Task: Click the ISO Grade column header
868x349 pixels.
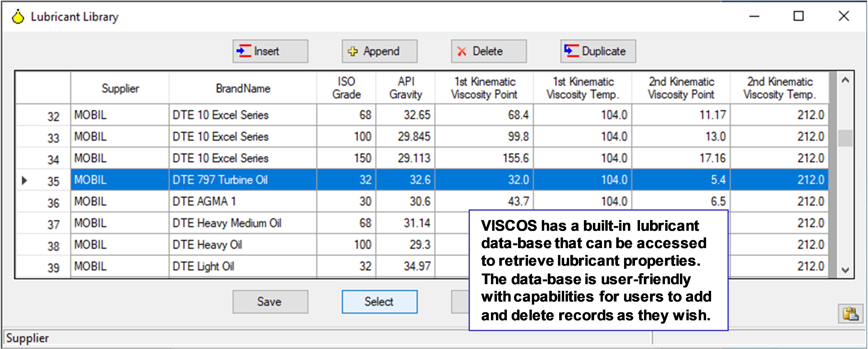Action: coord(346,88)
